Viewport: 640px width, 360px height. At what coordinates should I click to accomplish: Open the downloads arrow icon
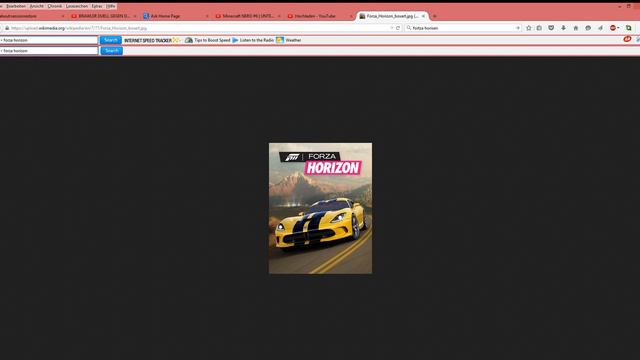coord(563,28)
